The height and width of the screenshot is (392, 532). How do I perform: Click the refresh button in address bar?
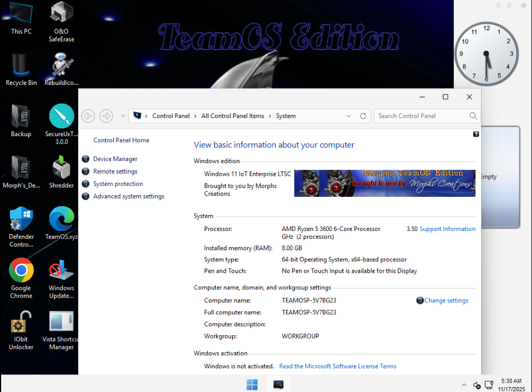tap(363, 116)
